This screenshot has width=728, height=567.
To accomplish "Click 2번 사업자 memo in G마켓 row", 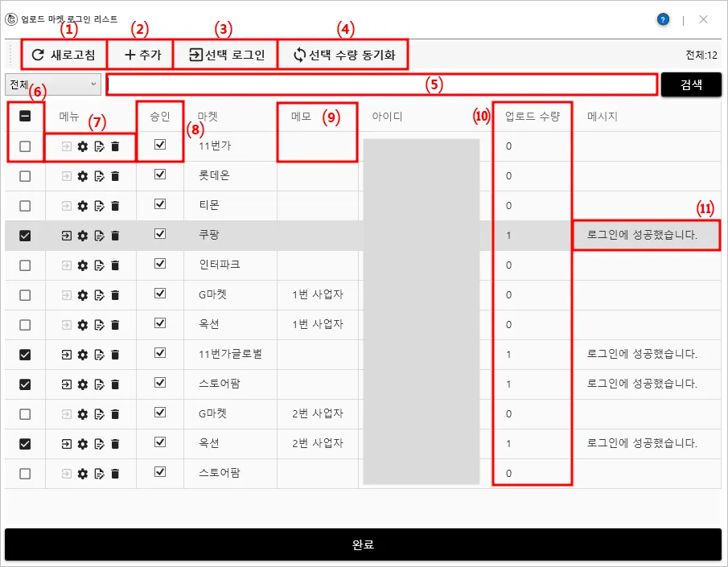I will [x=318, y=413].
